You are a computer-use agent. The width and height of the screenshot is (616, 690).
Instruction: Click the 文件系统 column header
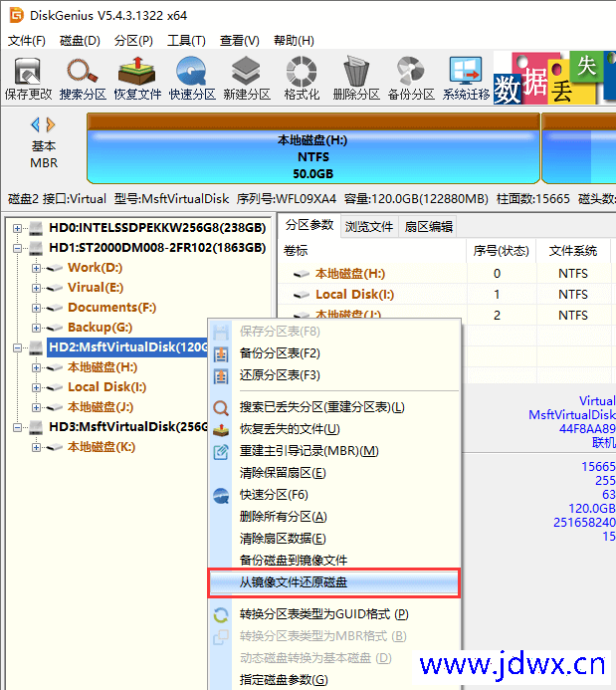(x=572, y=251)
